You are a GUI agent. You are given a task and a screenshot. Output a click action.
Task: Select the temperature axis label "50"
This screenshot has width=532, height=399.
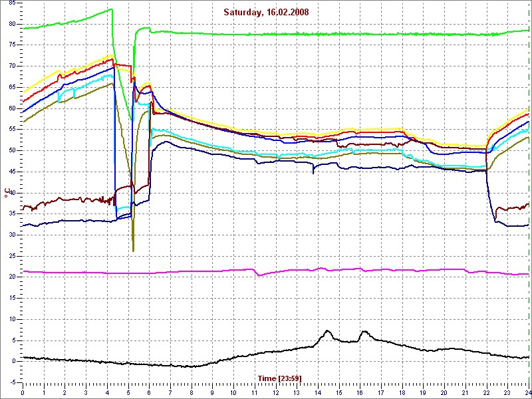point(12,151)
